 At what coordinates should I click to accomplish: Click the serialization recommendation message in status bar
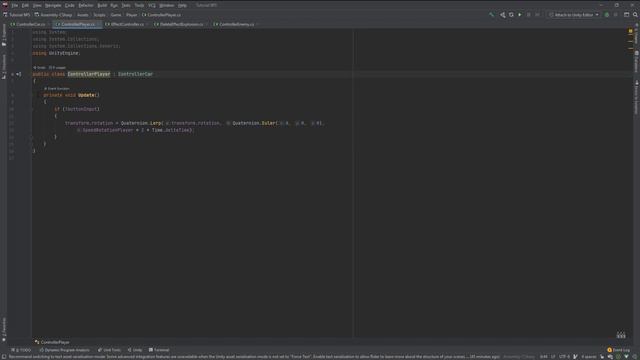pos(253,357)
